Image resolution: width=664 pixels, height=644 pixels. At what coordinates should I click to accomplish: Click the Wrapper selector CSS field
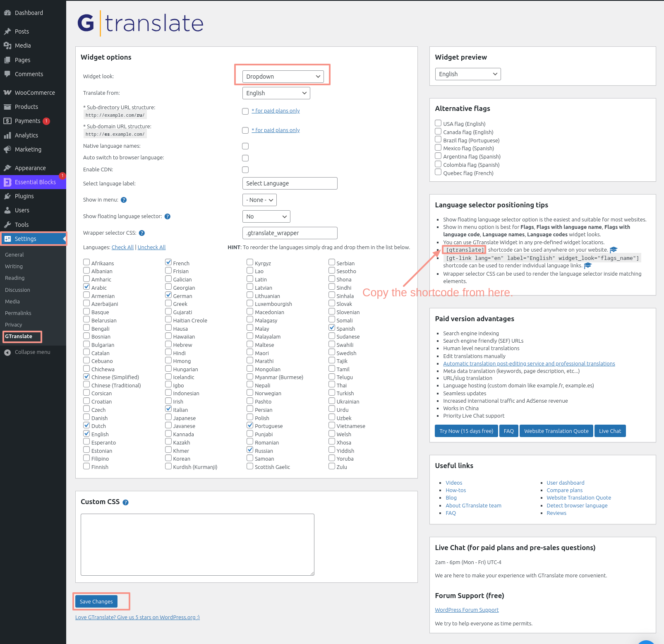point(290,233)
